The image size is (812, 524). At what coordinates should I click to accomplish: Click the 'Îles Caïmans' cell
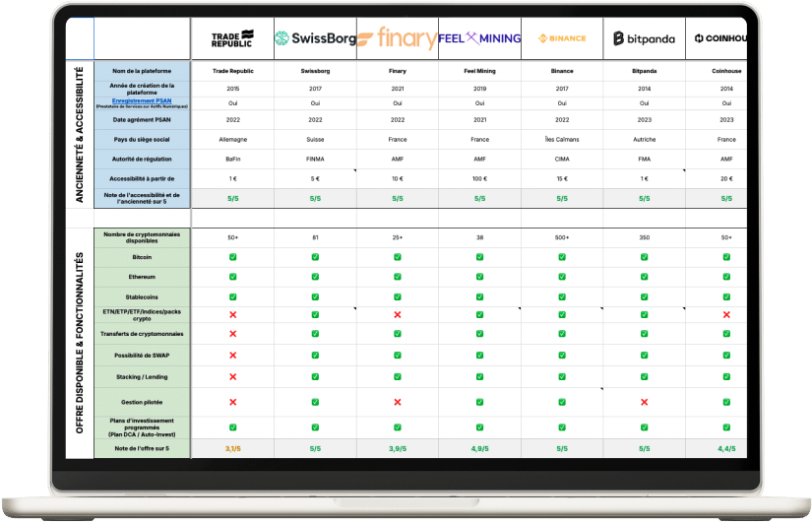click(x=562, y=140)
